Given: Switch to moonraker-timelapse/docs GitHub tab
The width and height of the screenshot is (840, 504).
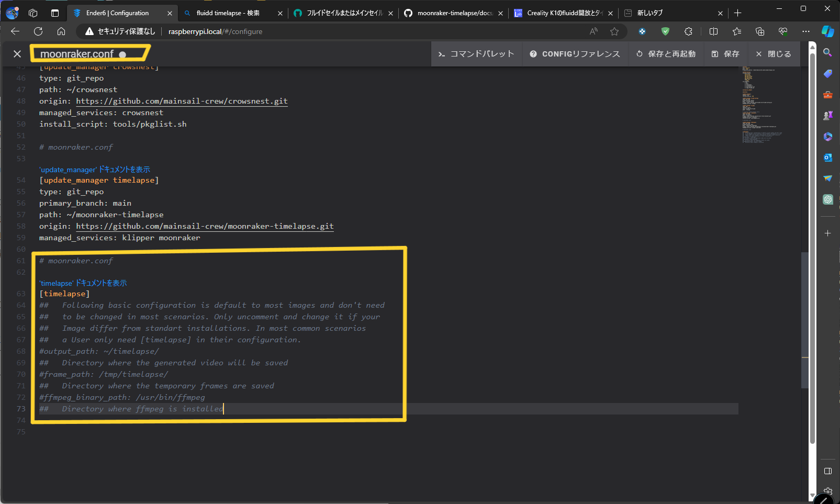Looking at the screenshot, I should click(x=454, y=13).
